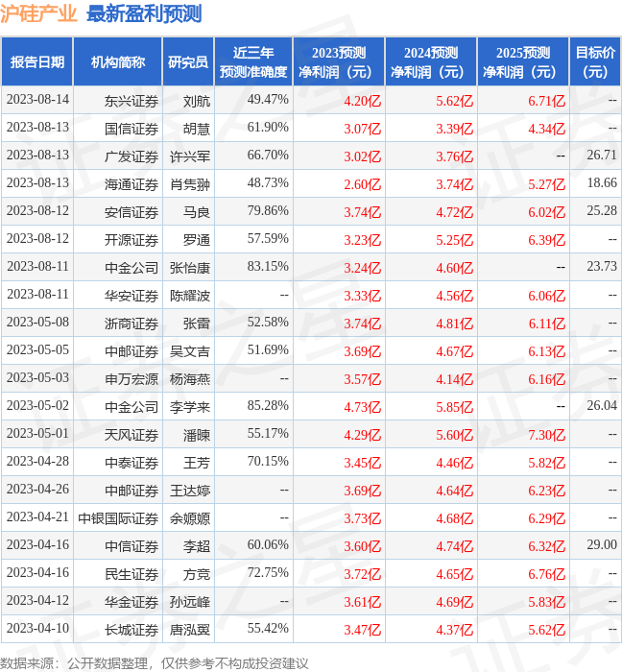
Task: Click researcher name 唐泓翼
Action: [x=190, y=631]
